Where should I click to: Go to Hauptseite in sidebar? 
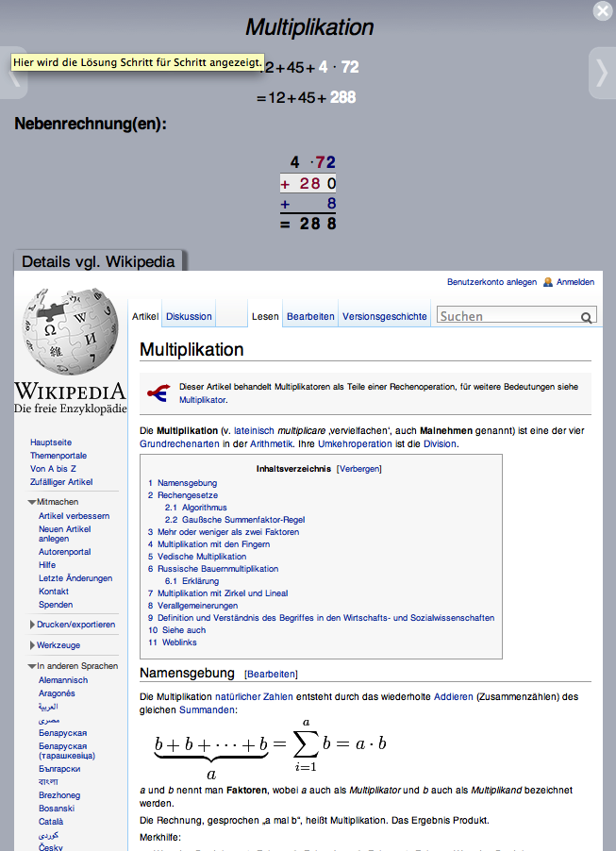[x=51, y=442]
